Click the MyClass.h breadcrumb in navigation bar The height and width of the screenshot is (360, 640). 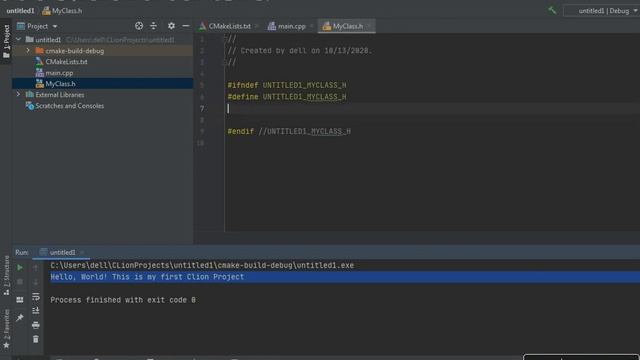(62, 11)
